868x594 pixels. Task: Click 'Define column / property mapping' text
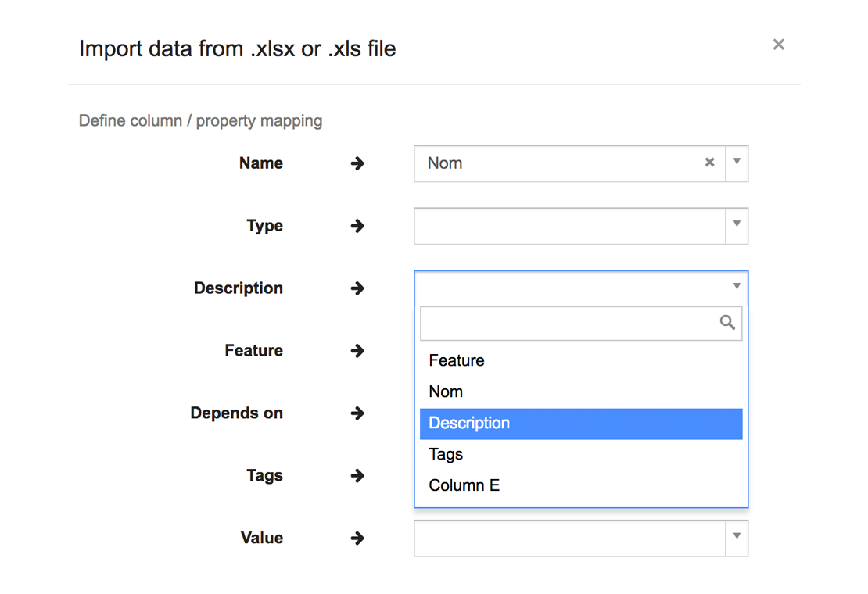point(200,120)
